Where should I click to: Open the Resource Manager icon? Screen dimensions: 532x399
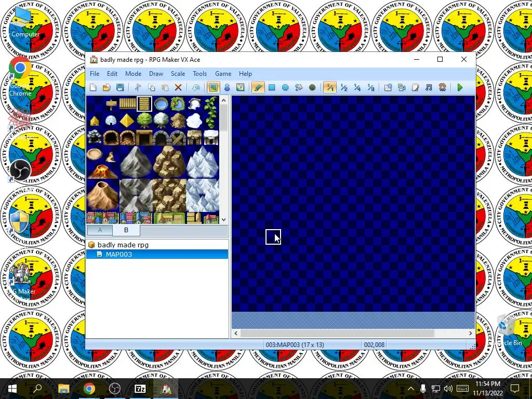402,87
